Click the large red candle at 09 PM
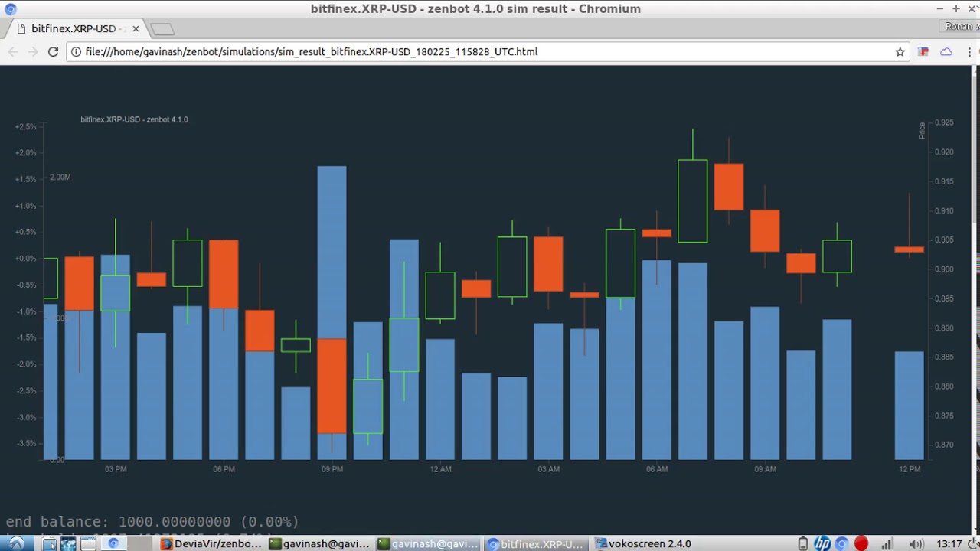Image resolution: width=980 pixels, height=551 pixels. click(332, 386)
